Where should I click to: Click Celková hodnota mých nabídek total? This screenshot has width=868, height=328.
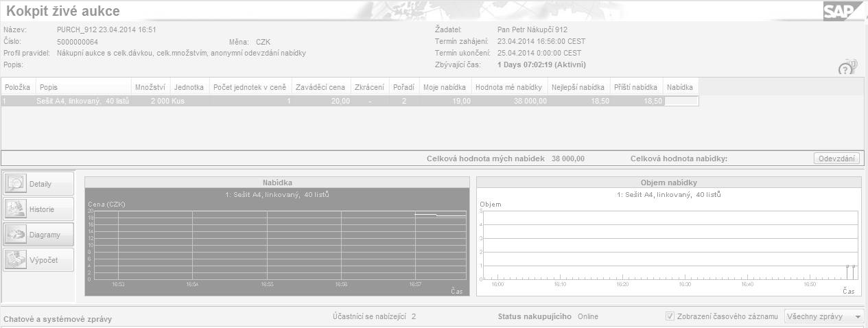(506, 159)
